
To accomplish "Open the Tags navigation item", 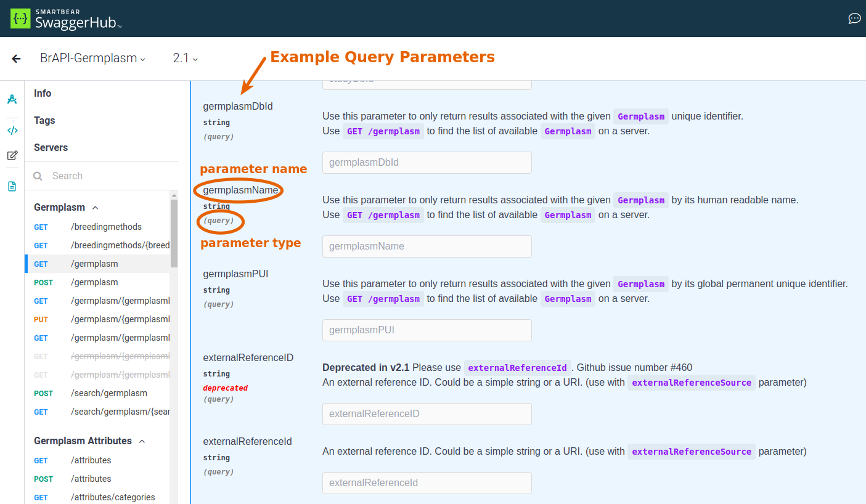I will point(44,121).
